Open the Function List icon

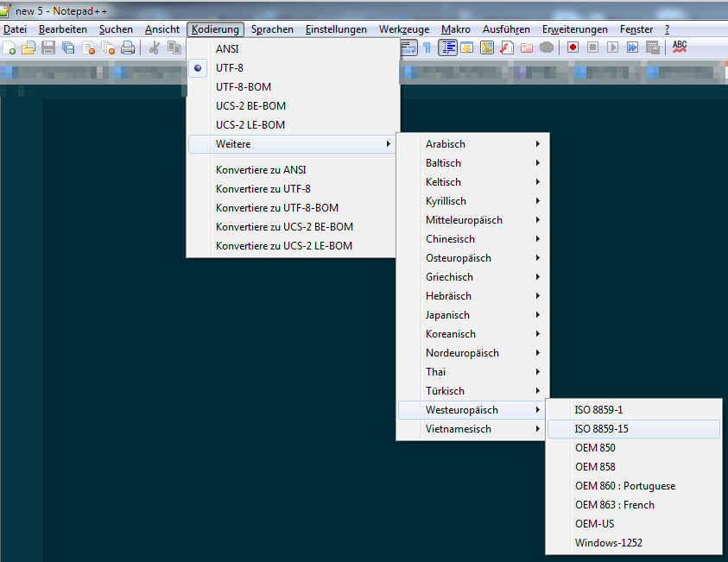(507, 47)
